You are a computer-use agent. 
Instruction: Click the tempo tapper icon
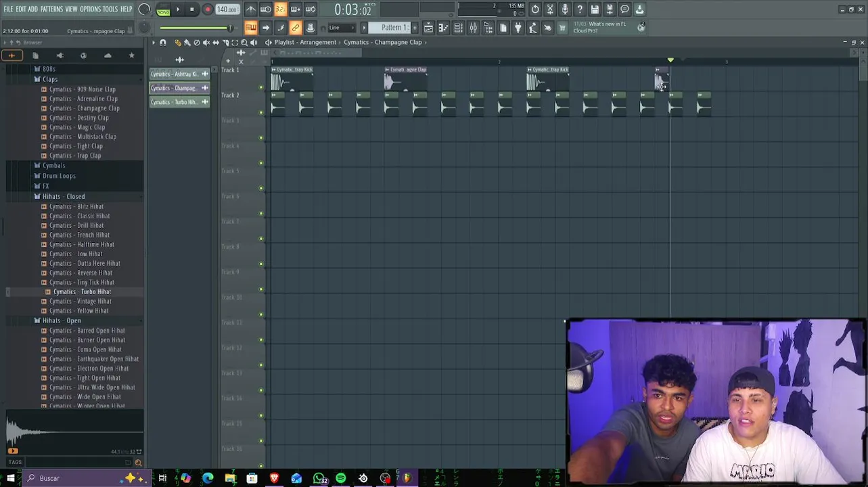pos(532,28)
